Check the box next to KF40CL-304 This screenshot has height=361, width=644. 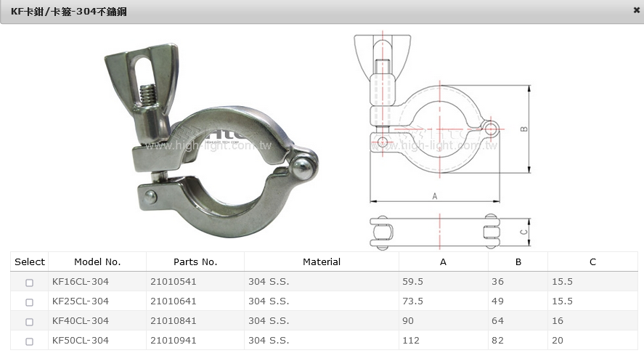coord(29,321)
